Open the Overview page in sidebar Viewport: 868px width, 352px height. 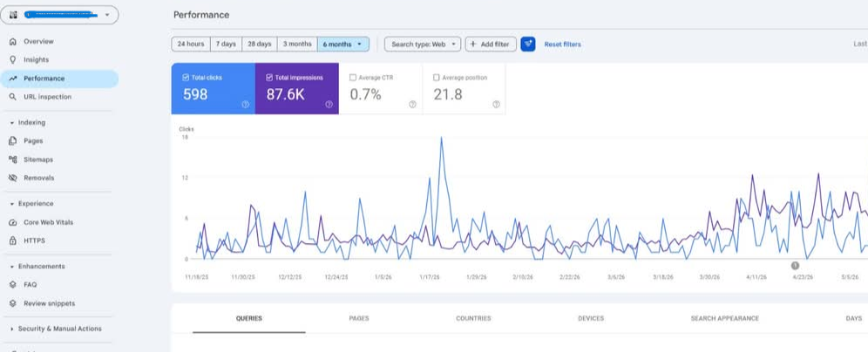point(38,42)
